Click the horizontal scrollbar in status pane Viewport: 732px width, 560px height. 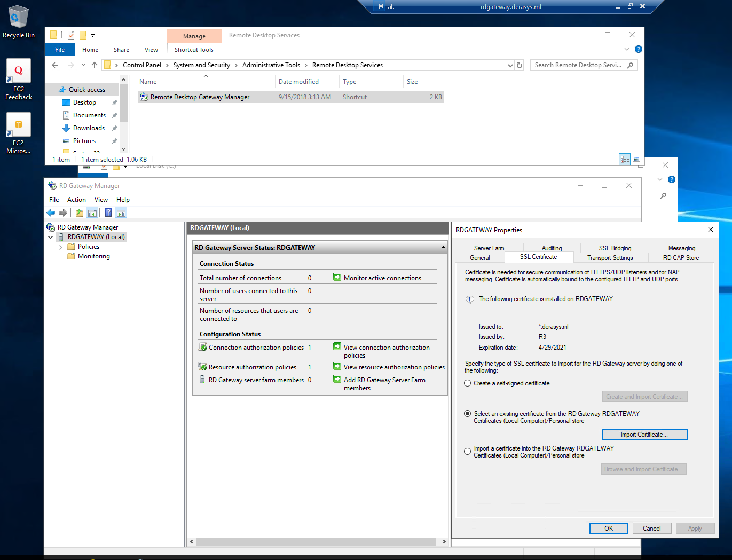tap(316, 541)
